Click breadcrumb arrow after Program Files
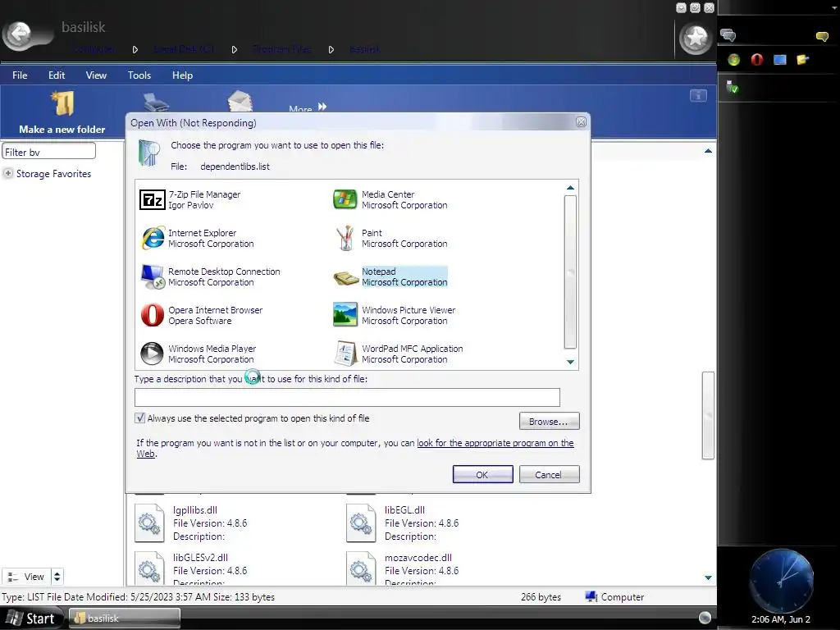The image size is (840, 630). 331,49
